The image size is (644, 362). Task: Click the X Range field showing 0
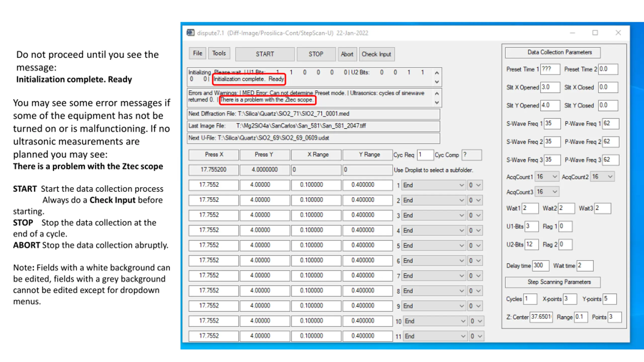pos(316,170)
